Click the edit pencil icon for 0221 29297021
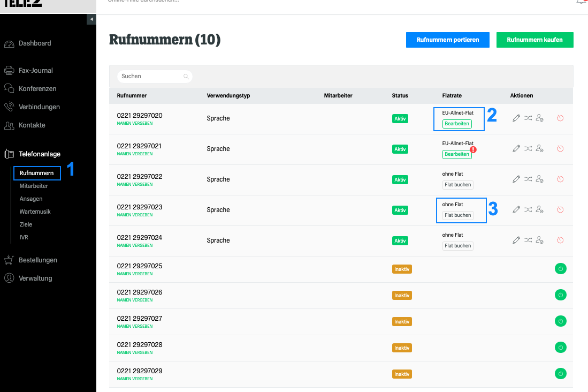Image resolution: width=588 pixels, height=392 pixels. [x=516, y=149]
